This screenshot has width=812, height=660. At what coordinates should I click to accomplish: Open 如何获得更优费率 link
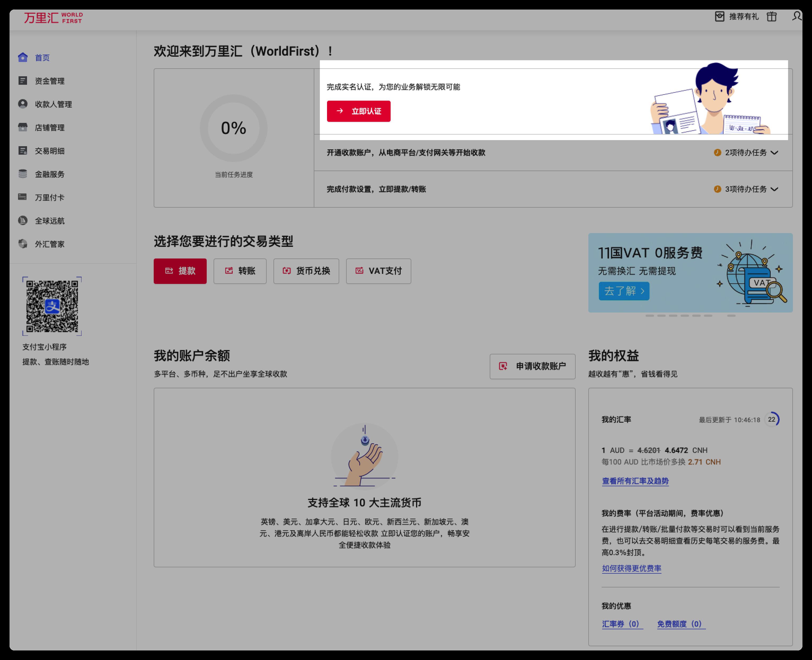pos(631,568)
